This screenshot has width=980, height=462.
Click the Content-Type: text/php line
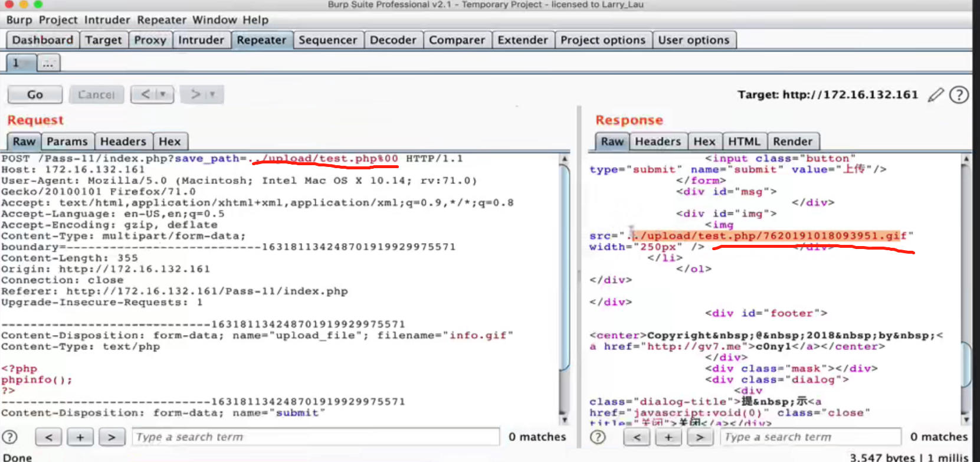tap(80, 346)
